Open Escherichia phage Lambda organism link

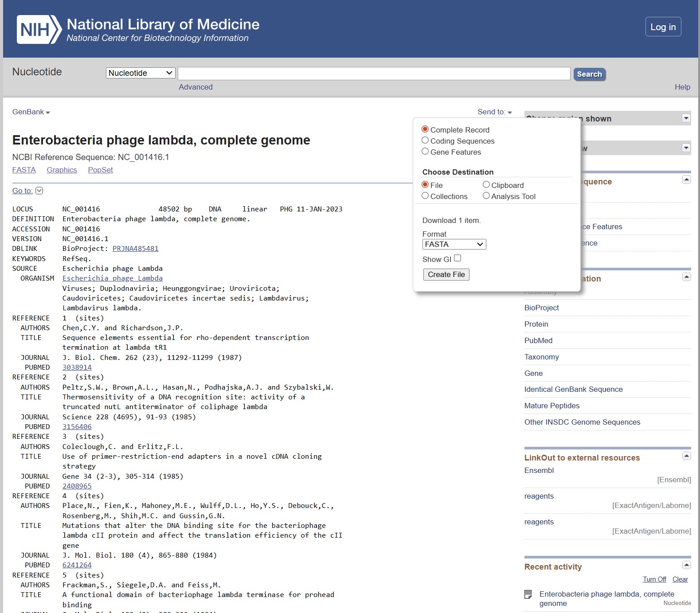coord(113,278)
